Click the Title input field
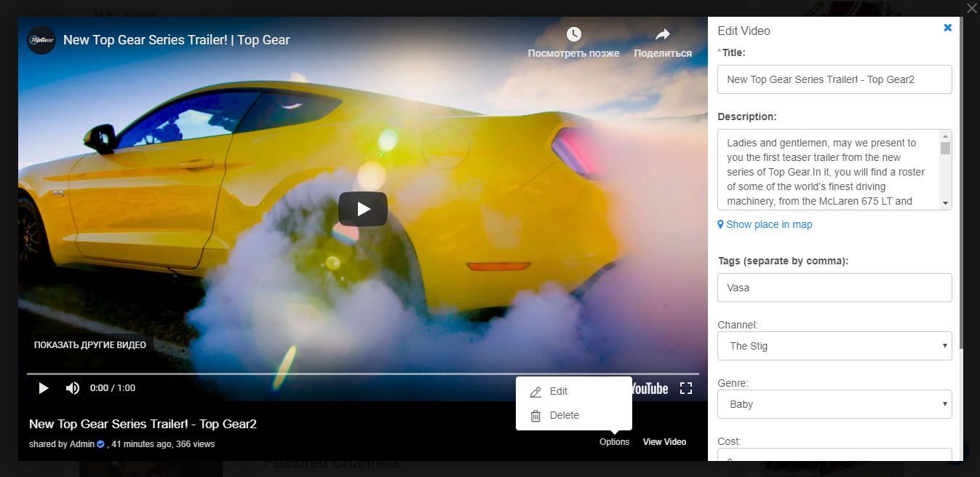 point(834,79)
